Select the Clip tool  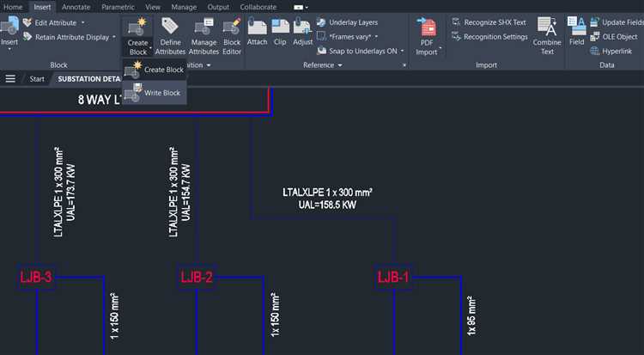click(280, 31)
